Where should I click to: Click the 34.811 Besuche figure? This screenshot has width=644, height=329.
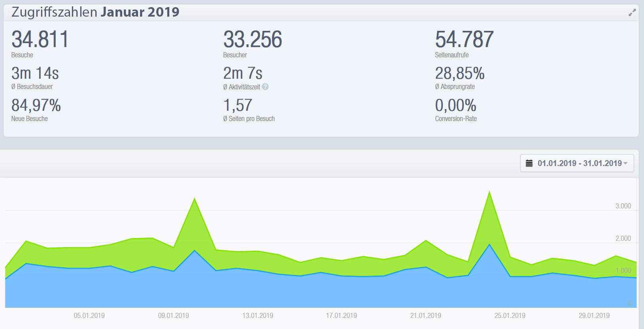point(40,40)
